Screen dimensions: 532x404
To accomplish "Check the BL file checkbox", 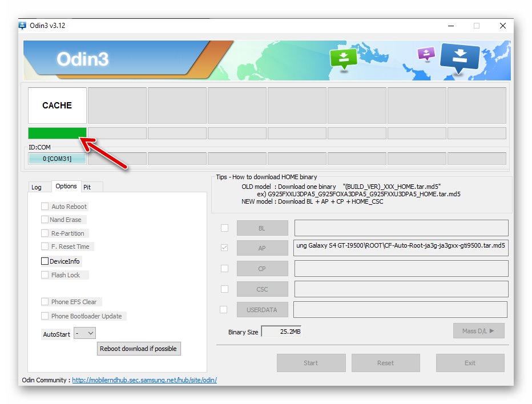I will (x=224, y=228).
